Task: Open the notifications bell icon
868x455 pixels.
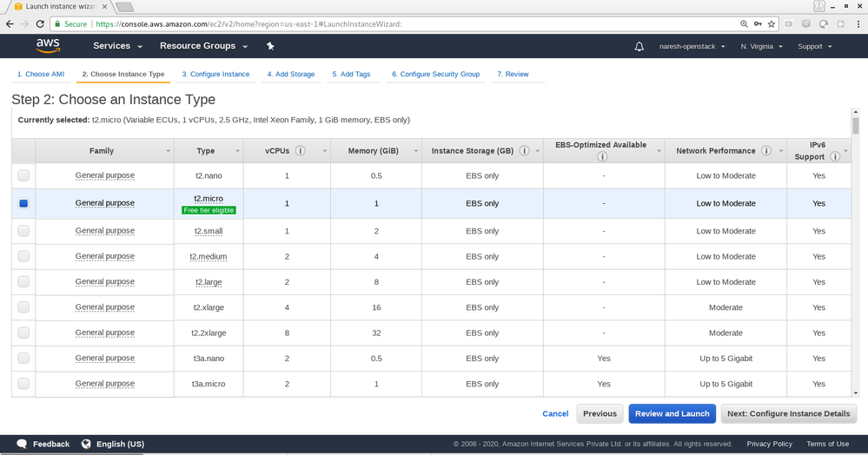Action: (639, 46)
